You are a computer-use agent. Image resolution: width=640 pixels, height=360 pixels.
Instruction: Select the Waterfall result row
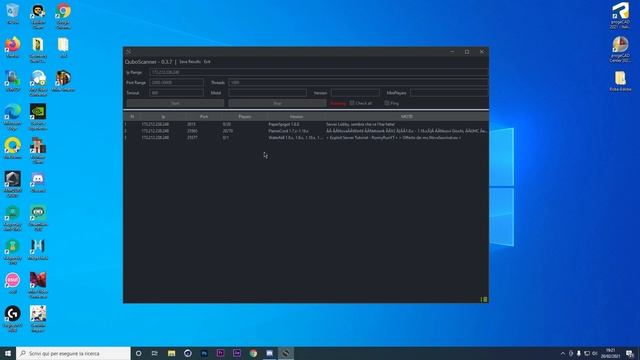(306, 138)
